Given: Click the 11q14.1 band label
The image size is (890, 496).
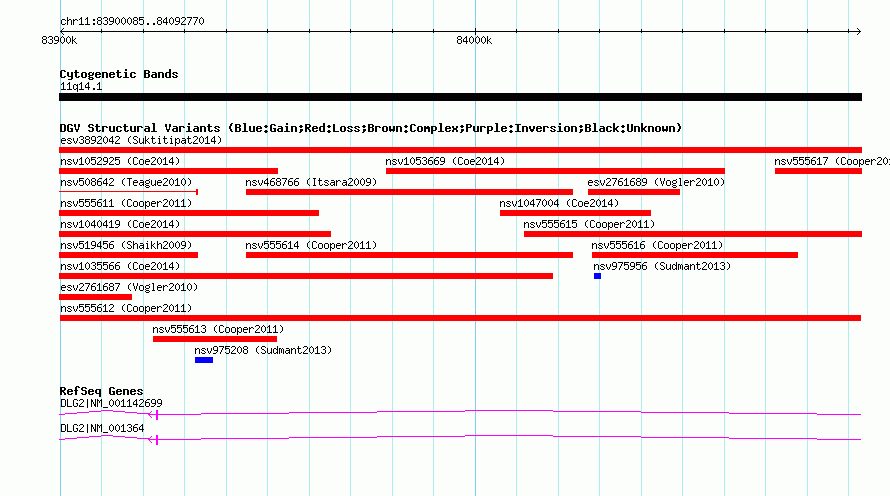Looking at the screenshot, I should pos(81,86).
